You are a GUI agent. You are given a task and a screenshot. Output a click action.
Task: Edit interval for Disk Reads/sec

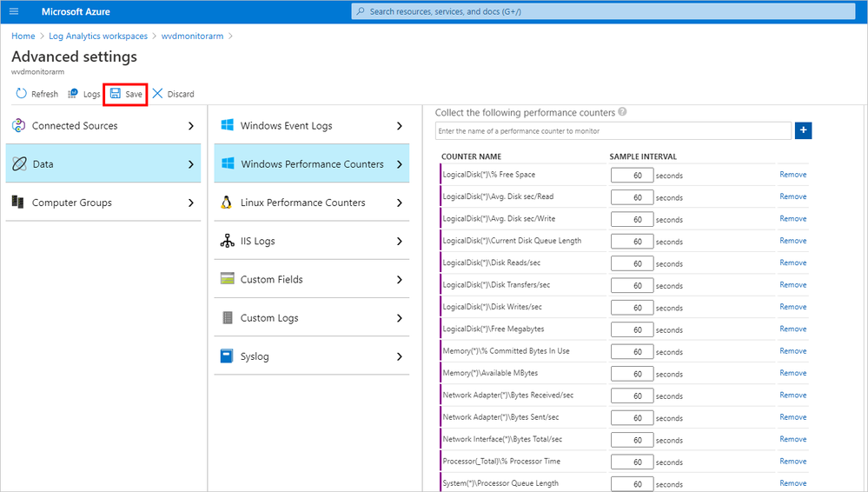click(633, 263)
